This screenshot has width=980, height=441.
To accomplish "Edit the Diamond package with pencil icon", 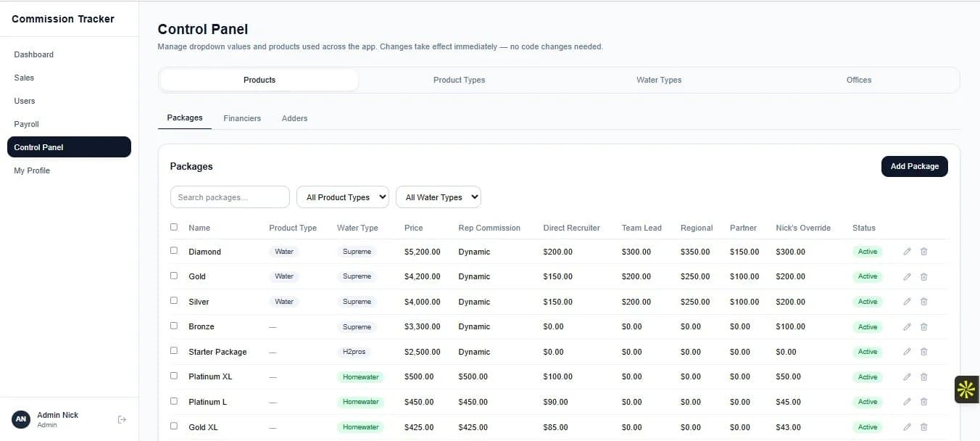I will click(907, 252).
